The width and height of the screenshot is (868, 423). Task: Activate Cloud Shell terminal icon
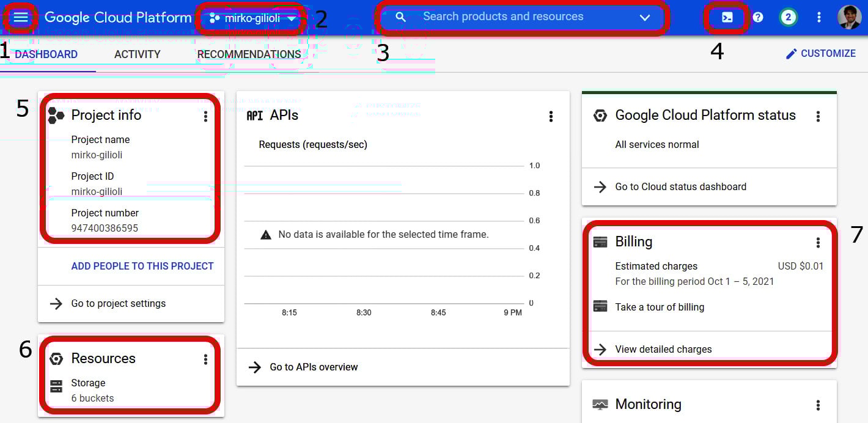click(727, 17)
